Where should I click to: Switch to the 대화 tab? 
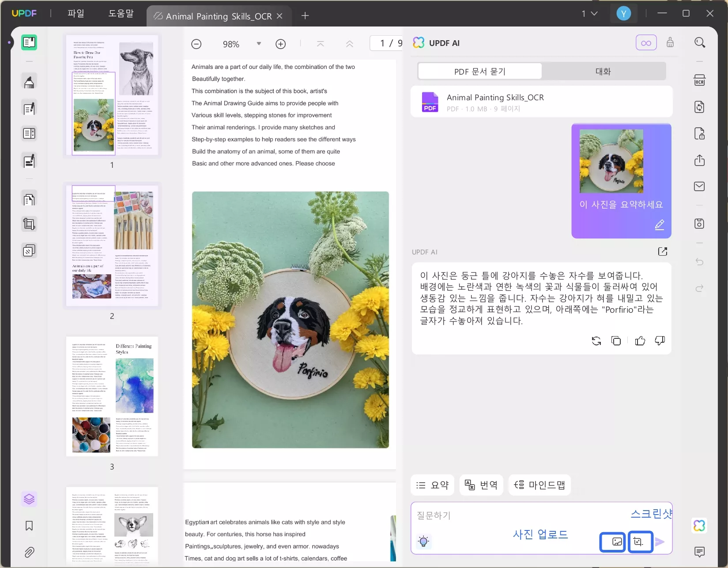[604, 71]
